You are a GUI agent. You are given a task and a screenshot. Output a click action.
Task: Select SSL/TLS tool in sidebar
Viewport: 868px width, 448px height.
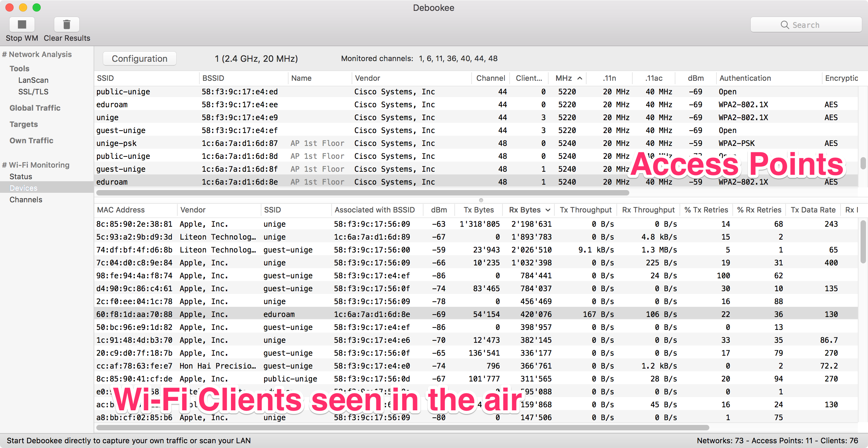click(x=32, y=90)
